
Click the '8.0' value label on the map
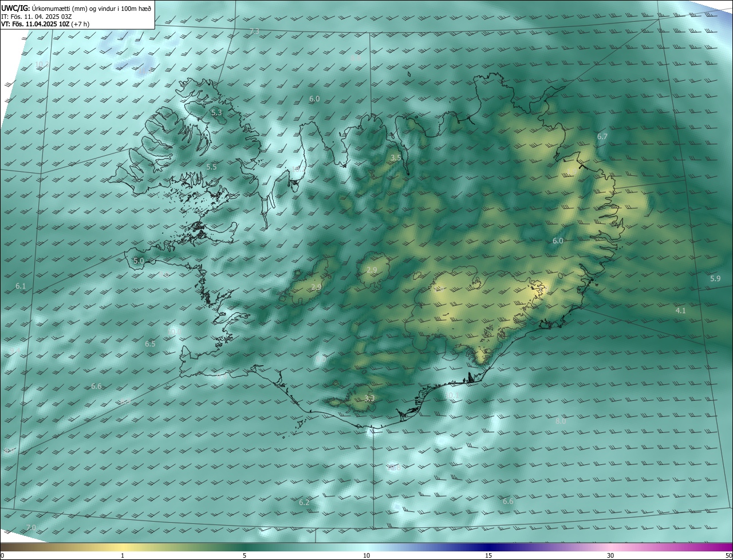click(561, 421)
